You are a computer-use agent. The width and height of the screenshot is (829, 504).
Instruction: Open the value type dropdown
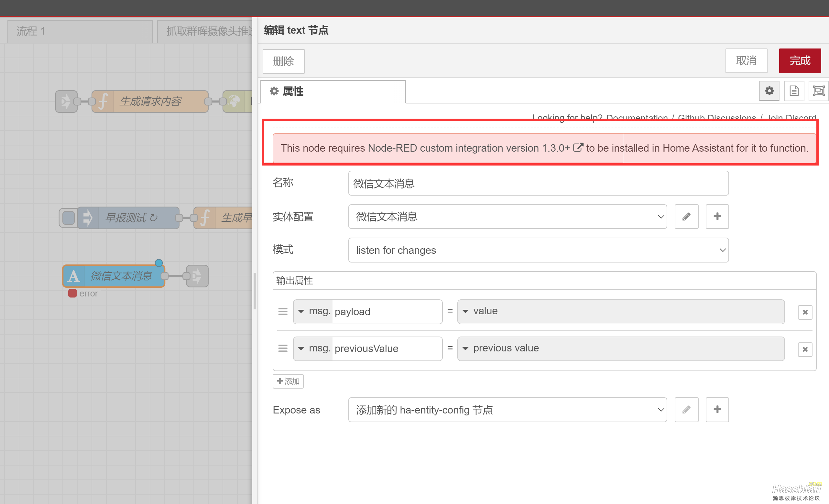tap(621, 311)
